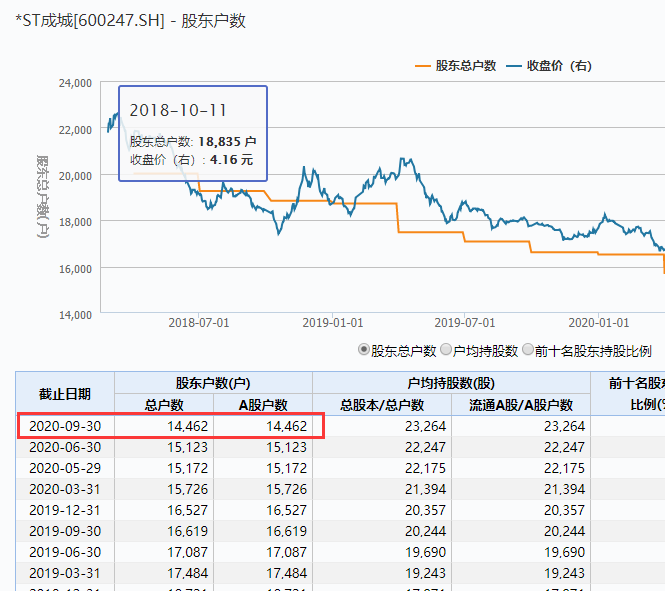Click 总股本/总户数 value 22,175

(x=425, y=468)
